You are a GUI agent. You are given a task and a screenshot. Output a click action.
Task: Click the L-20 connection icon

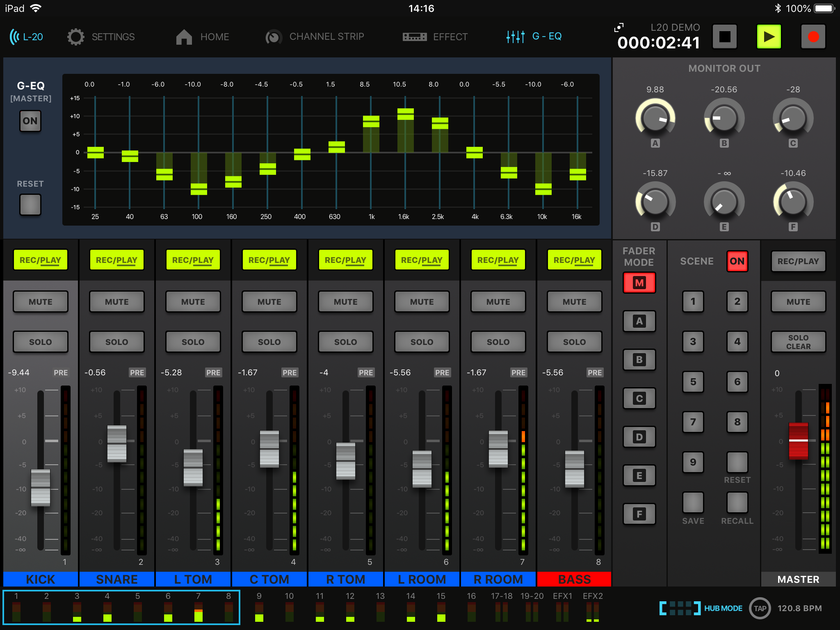point(14,37)
